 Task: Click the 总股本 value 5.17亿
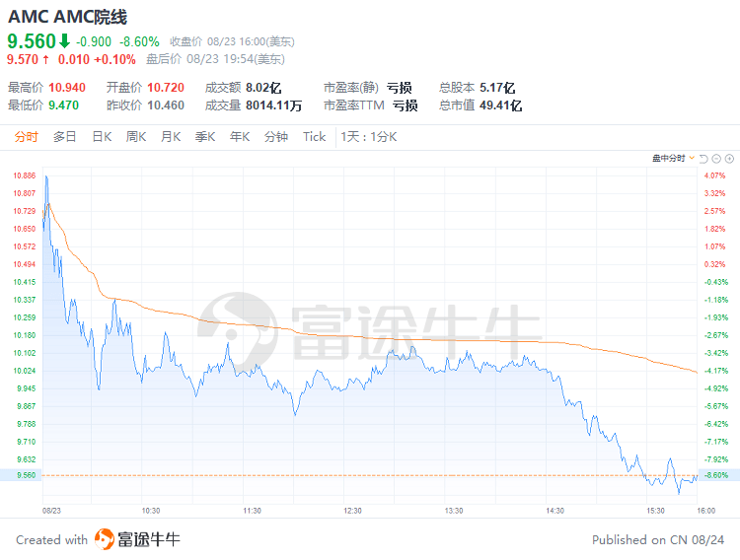tap(497, 88)
